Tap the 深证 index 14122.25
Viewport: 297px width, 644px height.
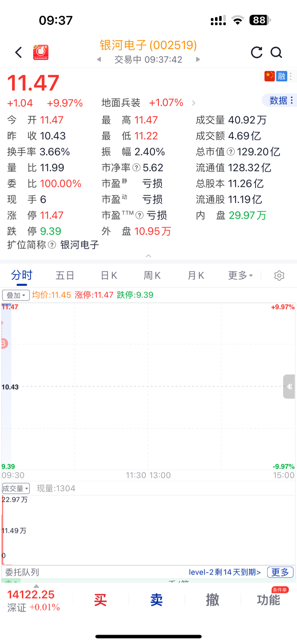tap(33, 600)
